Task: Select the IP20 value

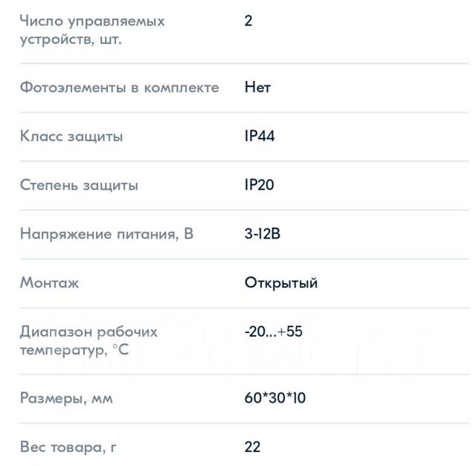Action: pyautogui.click(x=260, y=185)
